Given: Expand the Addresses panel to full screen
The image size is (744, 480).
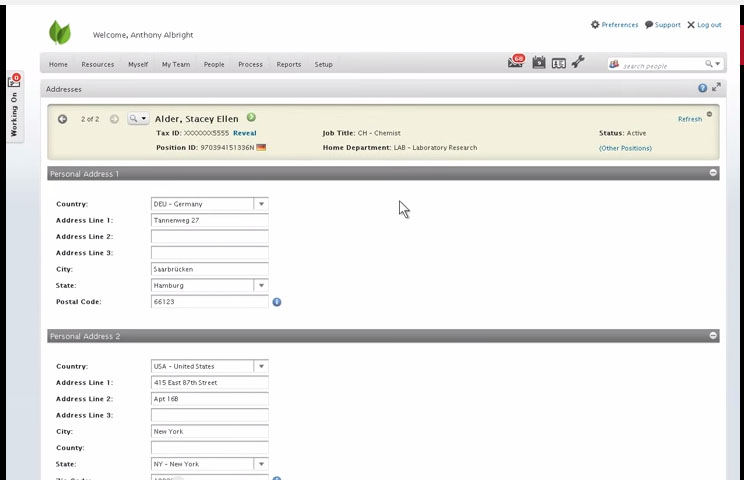Looking at the screenshot, I should (716, 87).
